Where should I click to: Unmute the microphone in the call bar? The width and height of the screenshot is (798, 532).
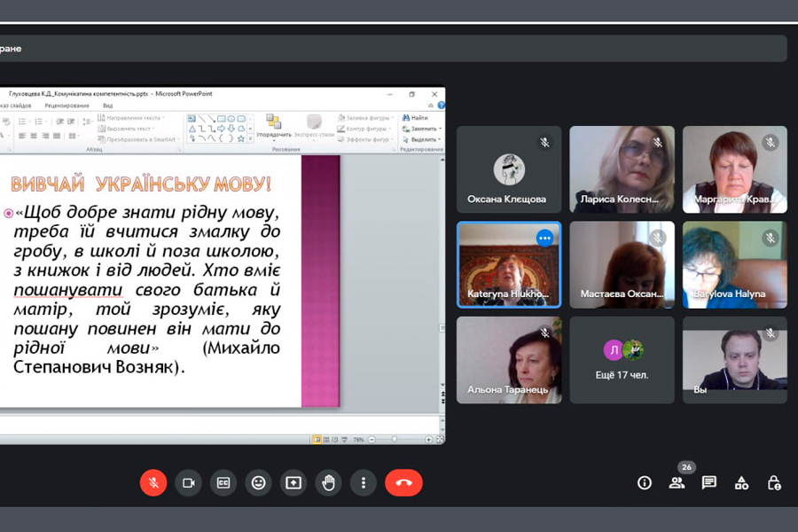[153, 482]
